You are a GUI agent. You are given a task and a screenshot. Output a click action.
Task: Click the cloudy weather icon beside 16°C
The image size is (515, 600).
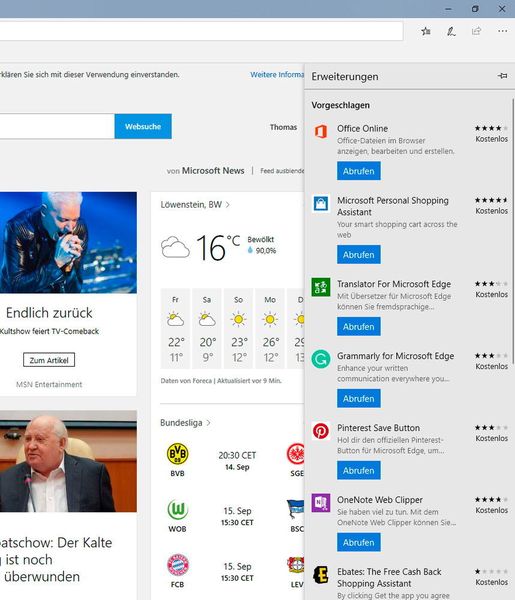(x=175, y=247)
